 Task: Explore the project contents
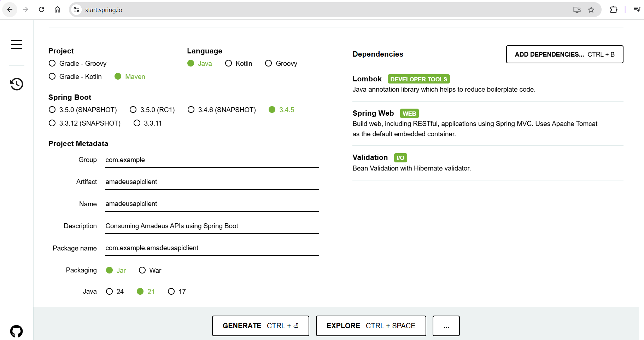pyautogui.click(x=371, y=326)
